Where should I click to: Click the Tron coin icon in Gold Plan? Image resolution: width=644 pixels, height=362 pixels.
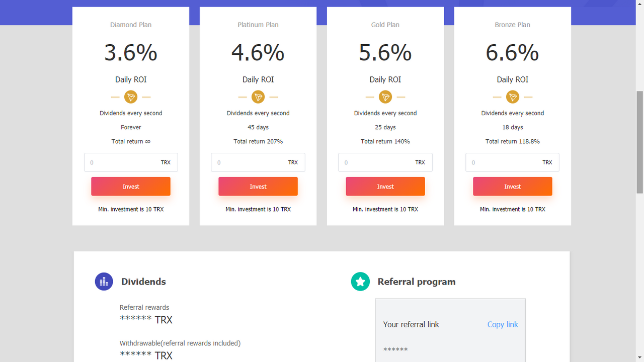click(385, 97)
